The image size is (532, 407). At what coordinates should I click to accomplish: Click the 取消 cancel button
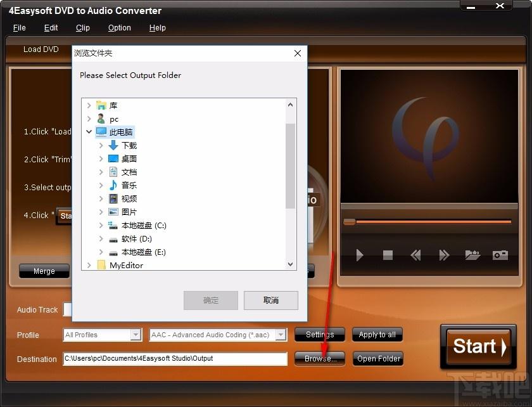pyautogui.click(x=271, y=300)
